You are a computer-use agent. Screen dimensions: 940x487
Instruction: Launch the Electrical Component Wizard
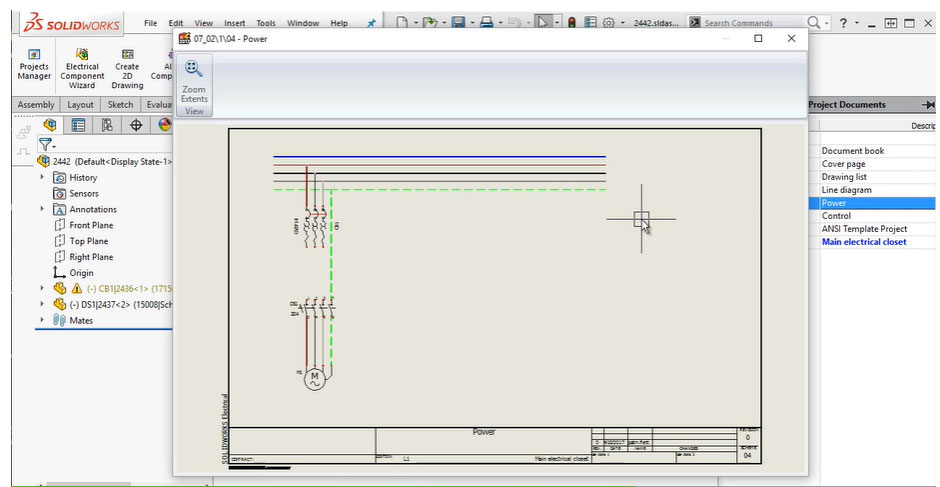click(x=82, y=66)
